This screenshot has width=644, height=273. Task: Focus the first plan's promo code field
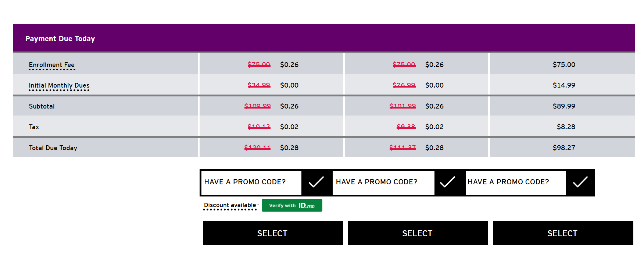pyautogui.click(x=251, y=182)
